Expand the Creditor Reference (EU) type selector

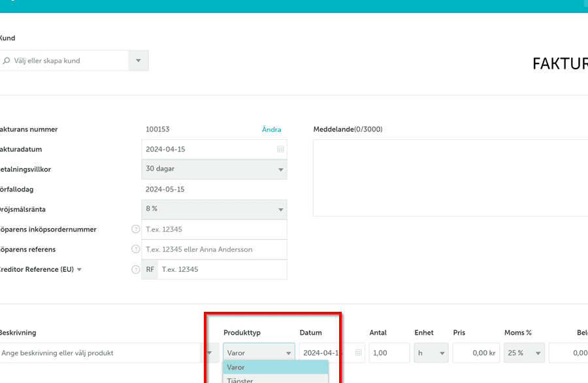coord(79,269)
